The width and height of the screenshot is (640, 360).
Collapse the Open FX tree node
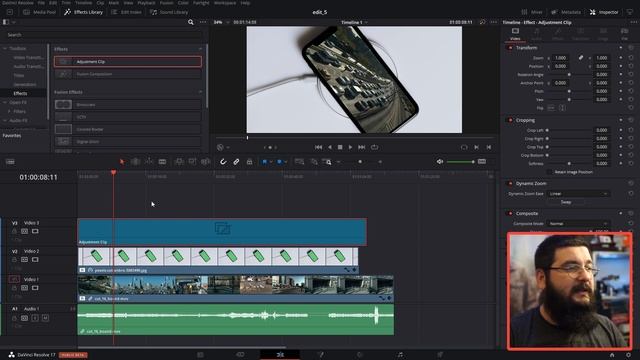(x=5, y=102)
